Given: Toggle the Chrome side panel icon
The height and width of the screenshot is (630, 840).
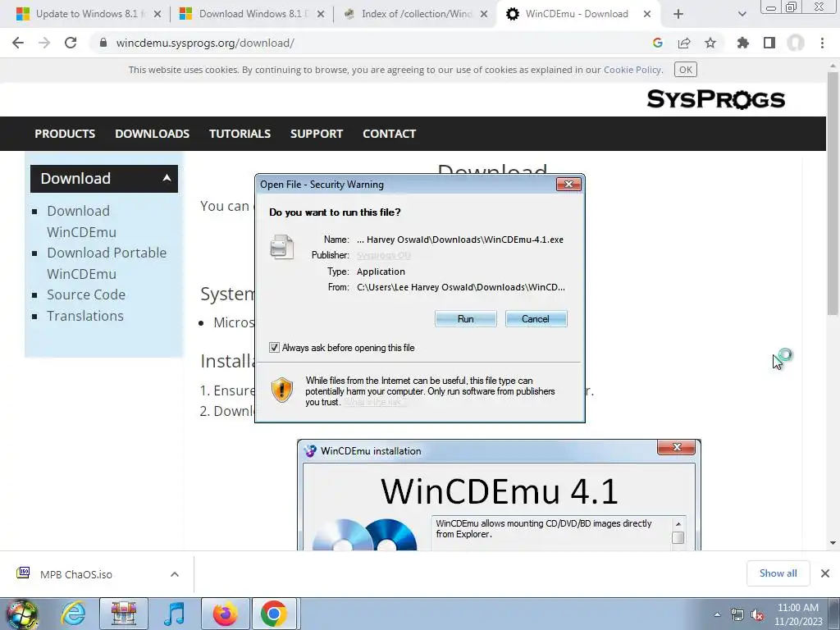Looking at the screenshot, I should point(769,43).
